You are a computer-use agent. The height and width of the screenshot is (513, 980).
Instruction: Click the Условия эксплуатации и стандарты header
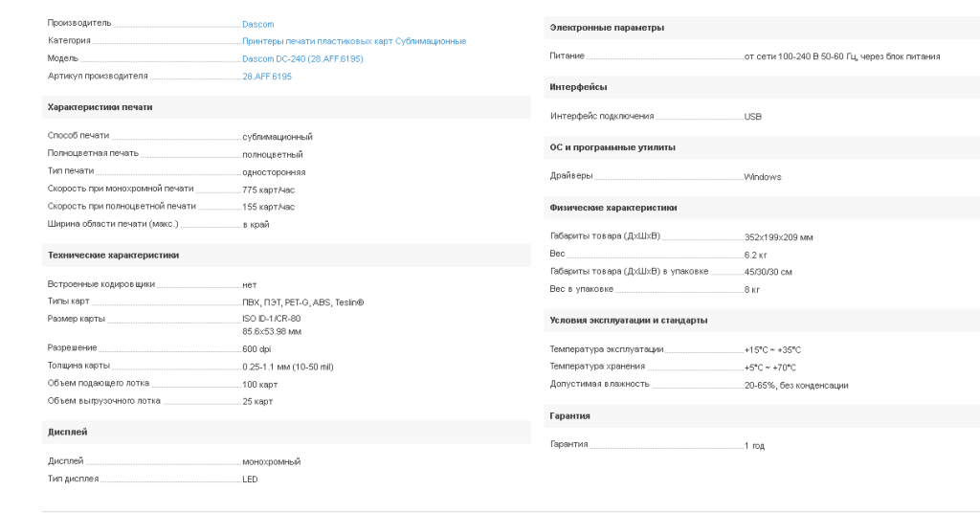click(629, 320)
